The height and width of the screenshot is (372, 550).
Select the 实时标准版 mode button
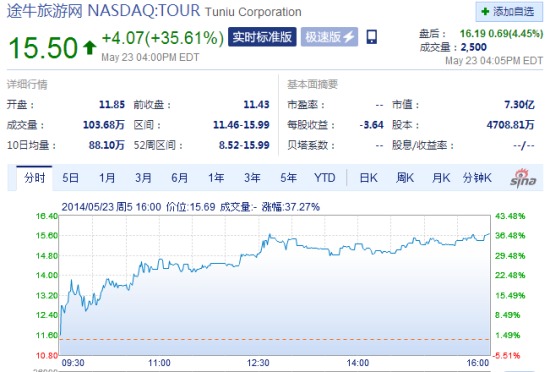[262, 37]
